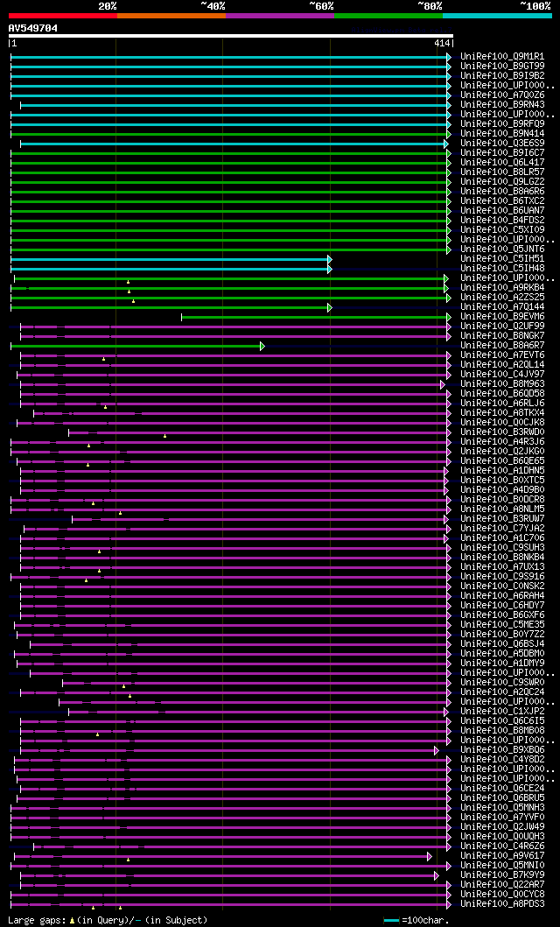Click the green ~80% legend segment
The width and height of the screenshot is (560, 927).
(388, 16)
